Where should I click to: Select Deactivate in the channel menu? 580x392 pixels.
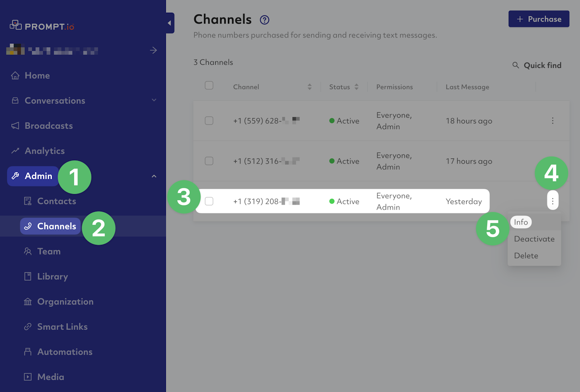(534, 239)
